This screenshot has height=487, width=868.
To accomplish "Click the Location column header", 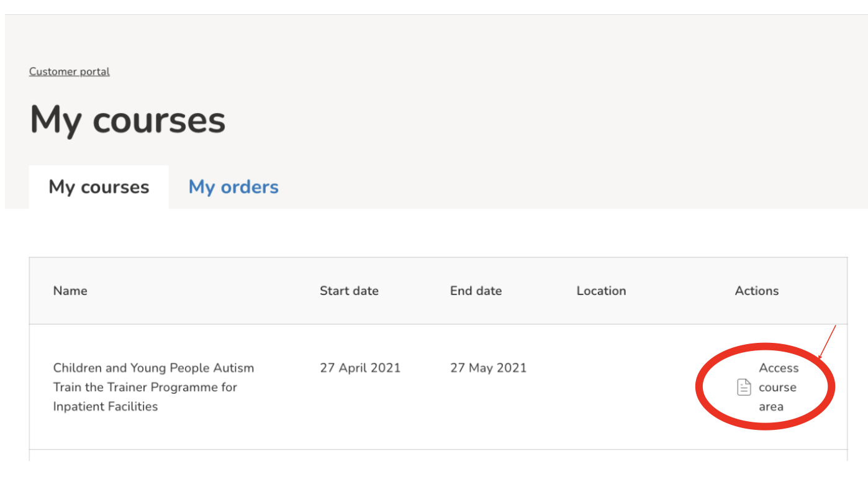I will coord(601,291).
